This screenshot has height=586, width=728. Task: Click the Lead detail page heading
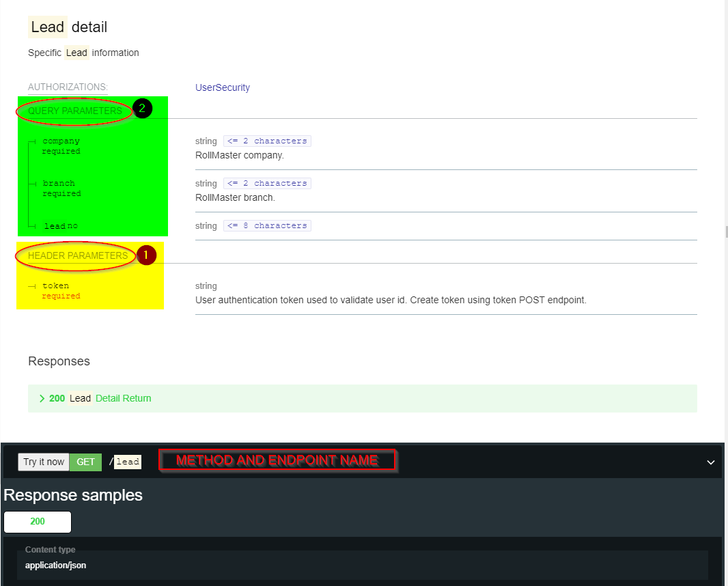(68, 27)
